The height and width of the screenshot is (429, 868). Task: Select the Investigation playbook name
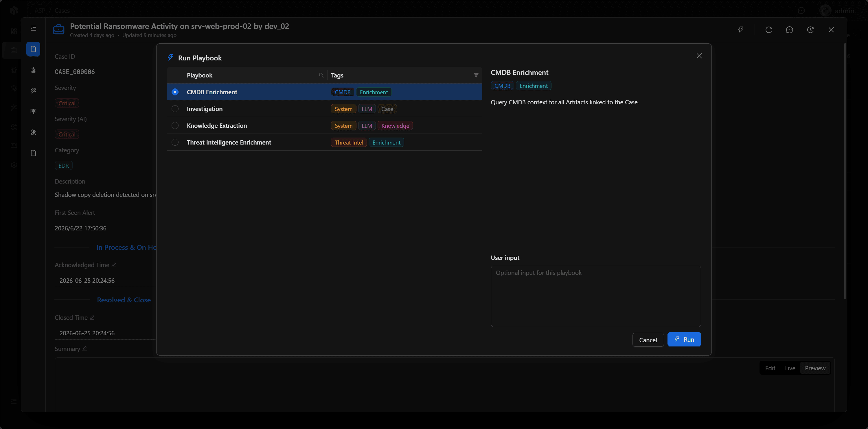205,109
